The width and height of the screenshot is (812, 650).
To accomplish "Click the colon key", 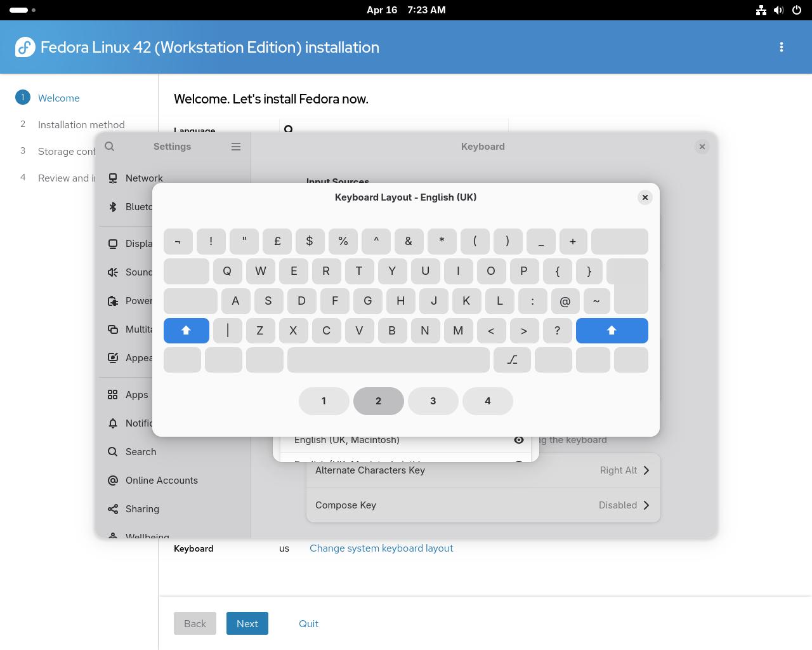I will (532, 301).
